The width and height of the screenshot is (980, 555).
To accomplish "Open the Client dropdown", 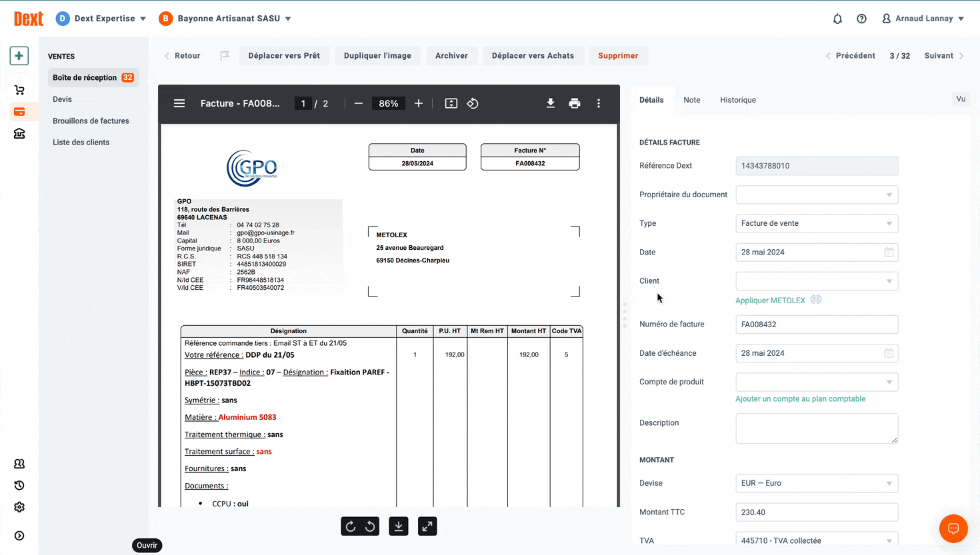I will [817, 281].
